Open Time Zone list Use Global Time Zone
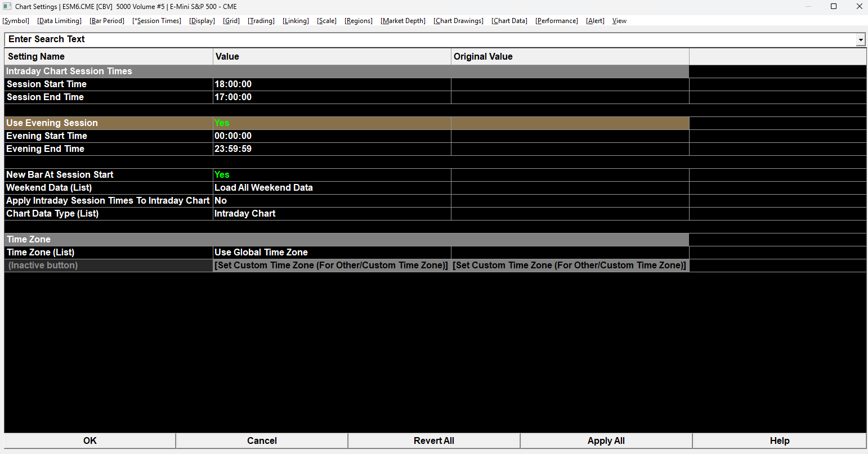The width and height of the screenshot is (868, 454). pos(332,253)
